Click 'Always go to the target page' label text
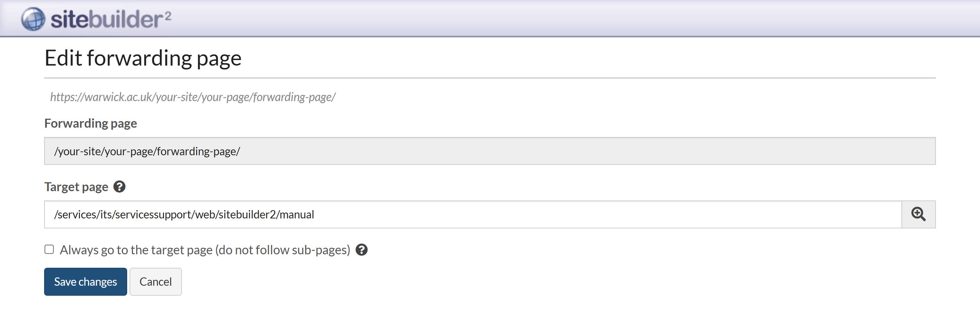Viewport: 980px width, 334px height. pyautogui.click(x=137, y=250)
